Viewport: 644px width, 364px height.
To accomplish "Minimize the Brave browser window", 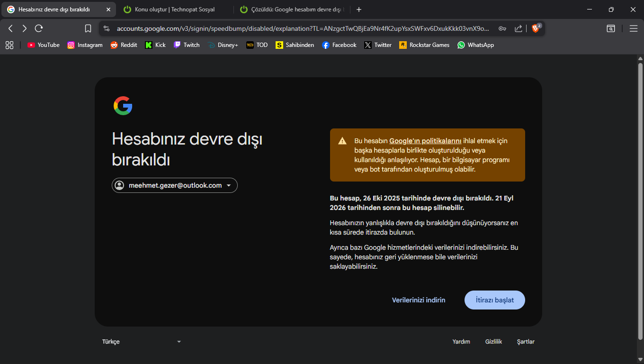I will coord(590,9).
